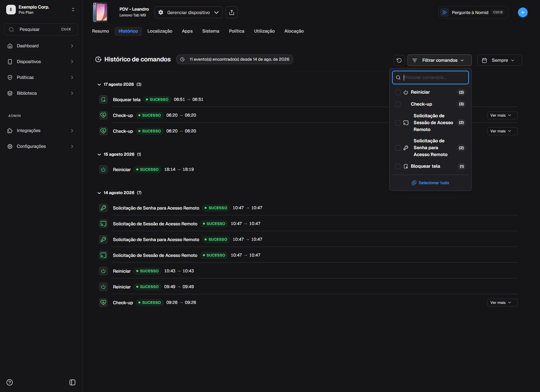The image size is (540, 392).
Task: Click the Check-up heart icon at 09:26
Action: click(x=103, y=302)
